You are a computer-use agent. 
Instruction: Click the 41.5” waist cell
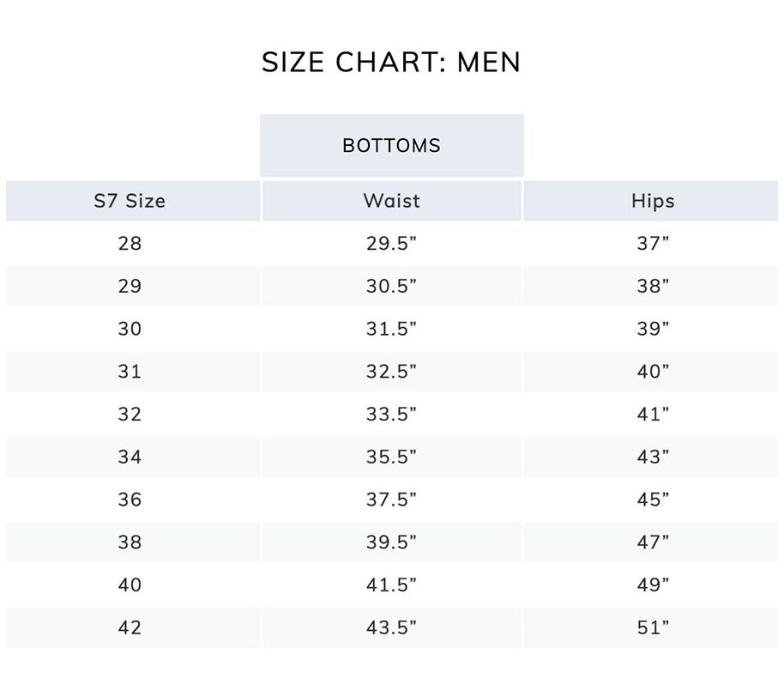pyautogui.click(x=391, y=585)
